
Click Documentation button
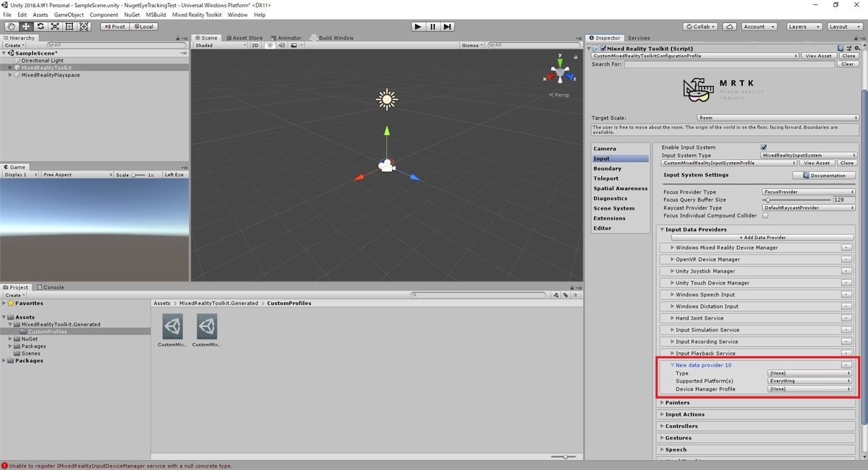(824, 176)
